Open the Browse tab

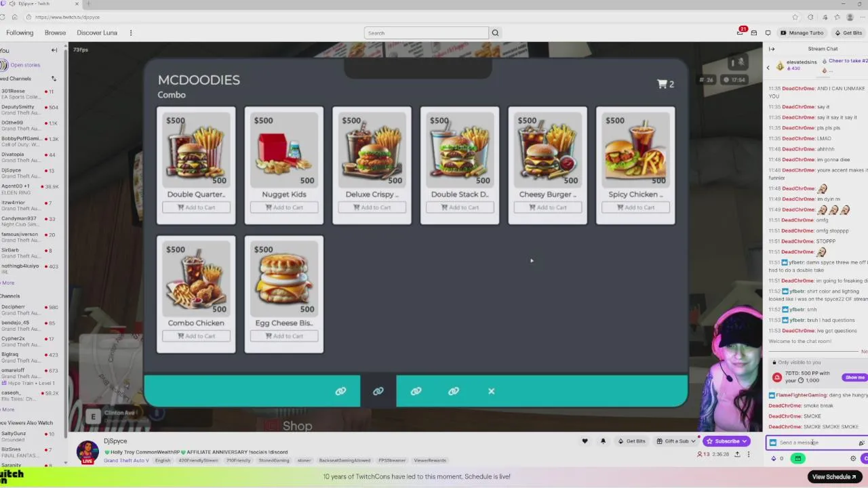pyautogui.click(x=55, y=33)
